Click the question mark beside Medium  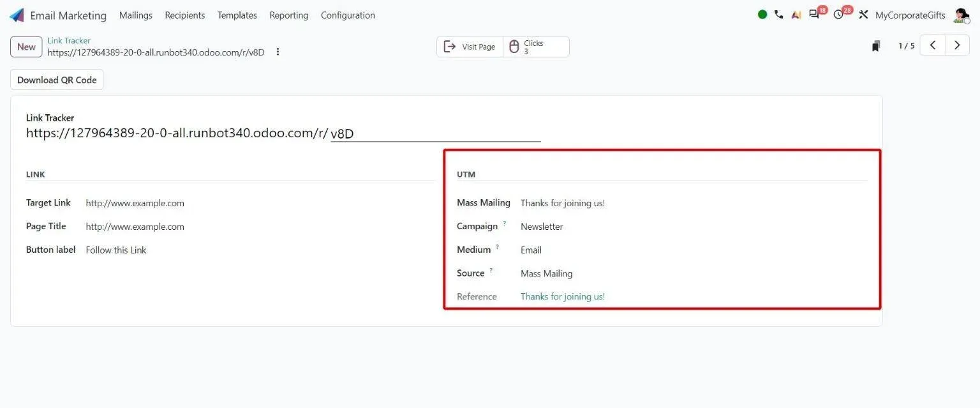(x=497, y=247)
